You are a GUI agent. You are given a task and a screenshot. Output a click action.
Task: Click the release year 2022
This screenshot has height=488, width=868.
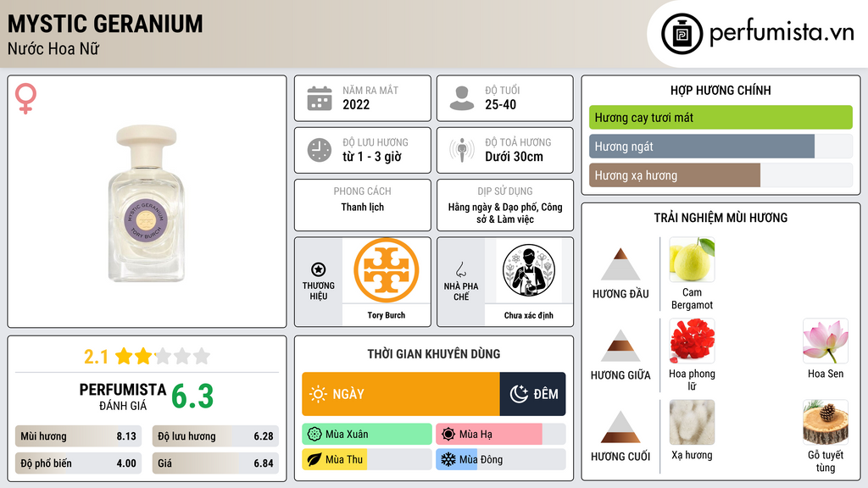tap(356, 105)
